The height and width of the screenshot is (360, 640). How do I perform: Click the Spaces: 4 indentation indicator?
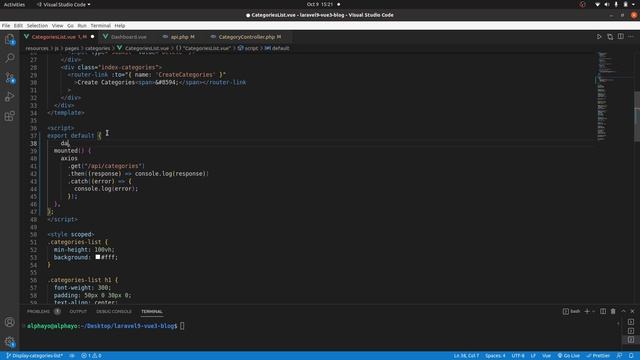(x=495, y=356)
